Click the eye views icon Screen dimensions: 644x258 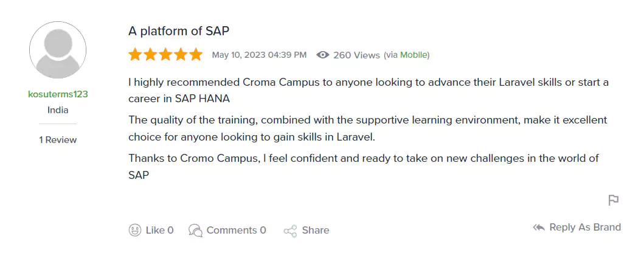click(323, 55)
